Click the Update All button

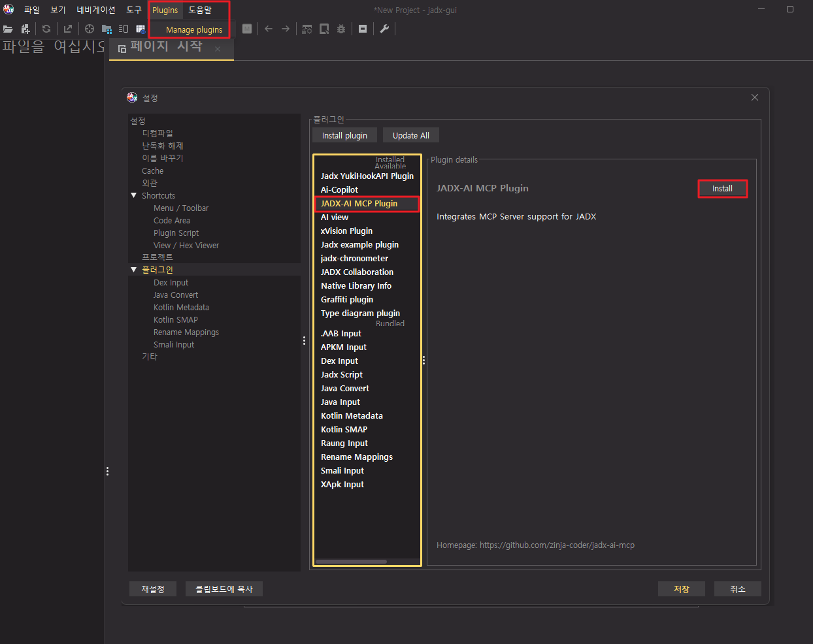(410, 135)
